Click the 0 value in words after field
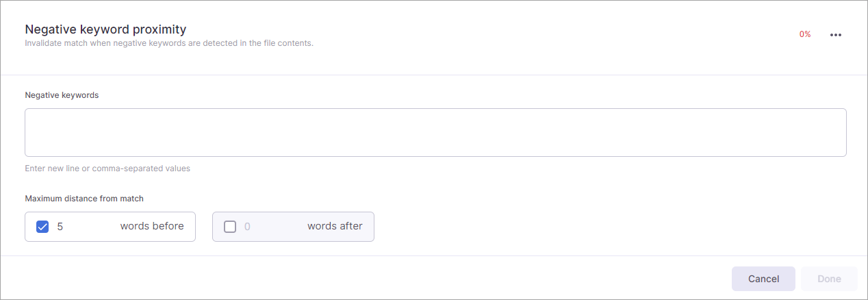Screen dimensions: 868x300 pyautogui.click(x=247, y=227)
